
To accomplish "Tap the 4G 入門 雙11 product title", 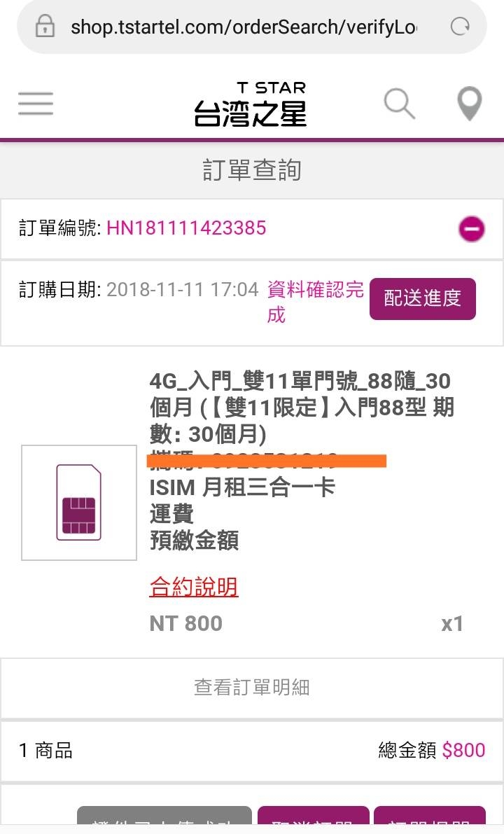I will [302, 408].
